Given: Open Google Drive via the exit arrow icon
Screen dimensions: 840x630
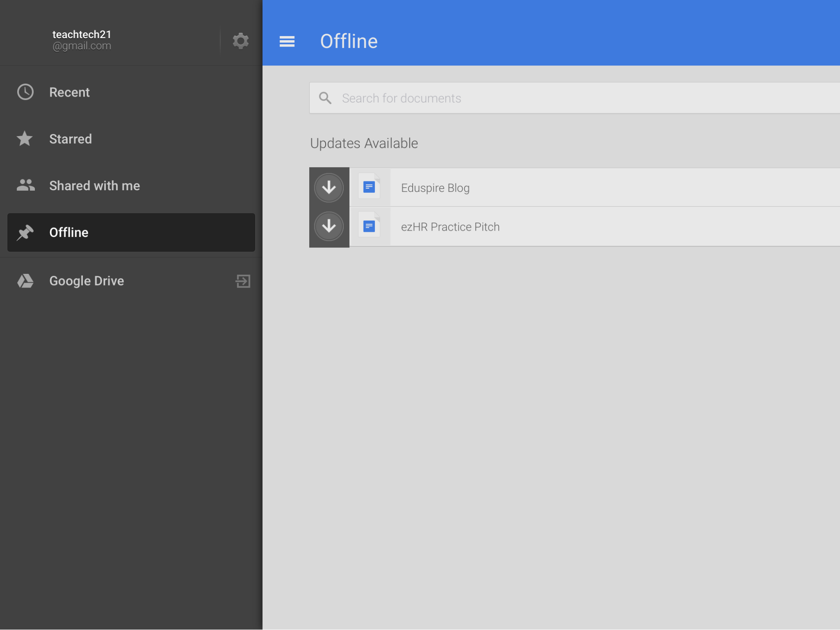Looking at the screenshot, I should tap(243, 281).
